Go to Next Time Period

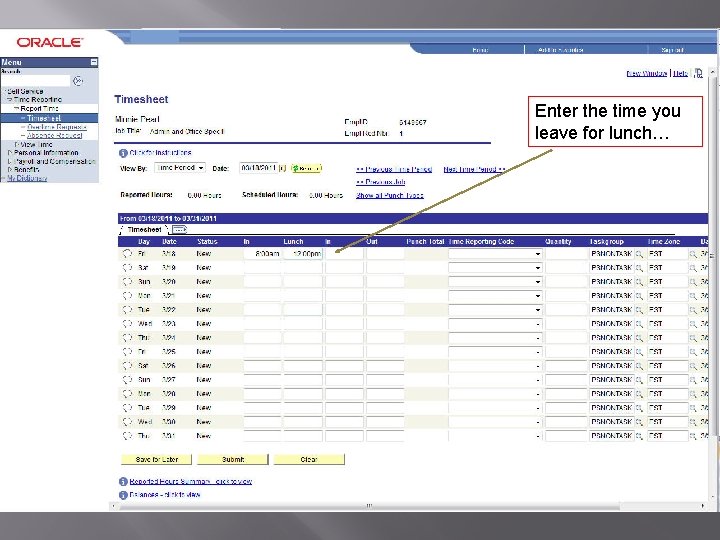click(x=474, y=169)
